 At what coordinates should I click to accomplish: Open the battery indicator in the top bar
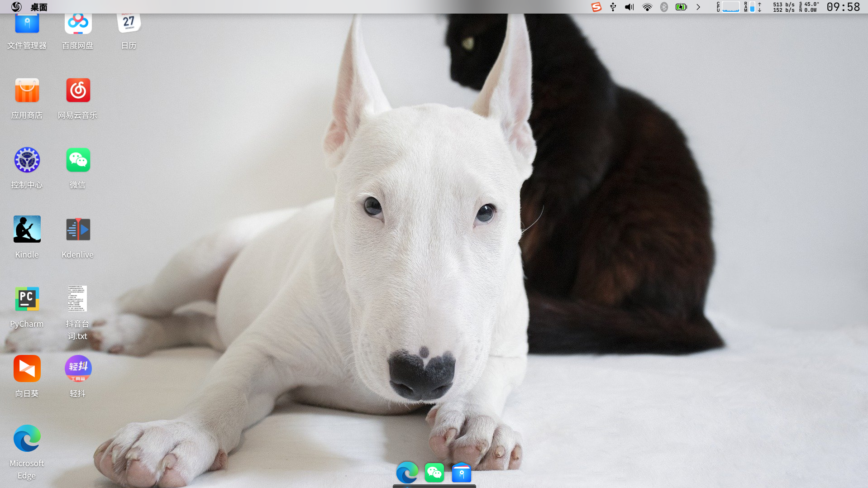pos(681,7)
